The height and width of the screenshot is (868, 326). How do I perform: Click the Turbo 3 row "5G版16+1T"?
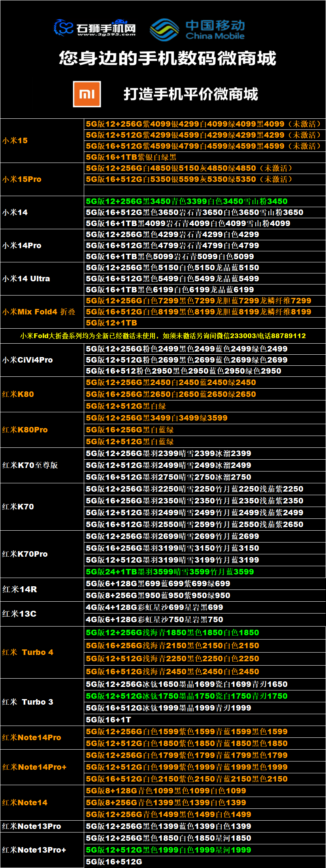coord(205,720)
